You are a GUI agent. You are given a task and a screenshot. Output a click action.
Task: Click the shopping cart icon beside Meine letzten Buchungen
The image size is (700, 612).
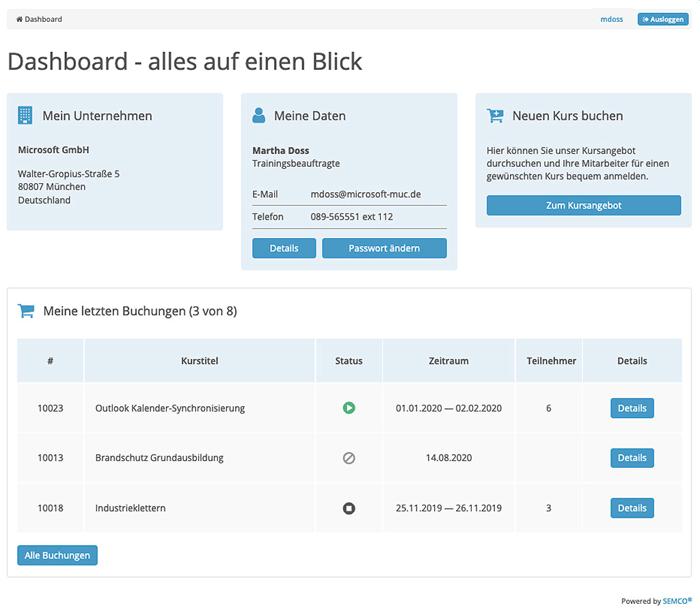click(x=26, y=311)
